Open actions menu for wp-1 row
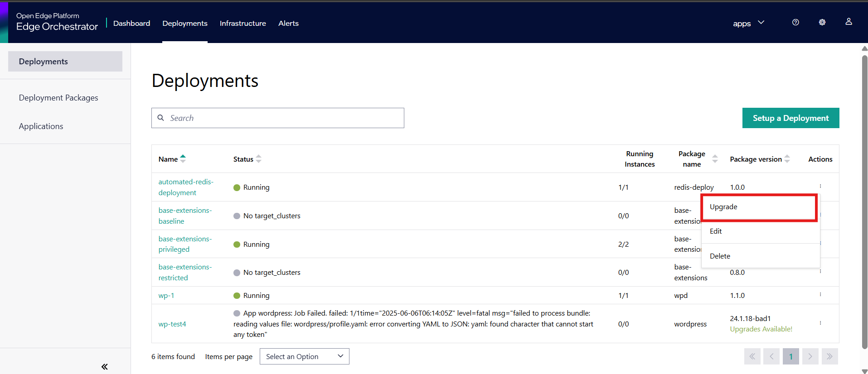This screenshot has height=374, width=868. (x=820, y=295)
